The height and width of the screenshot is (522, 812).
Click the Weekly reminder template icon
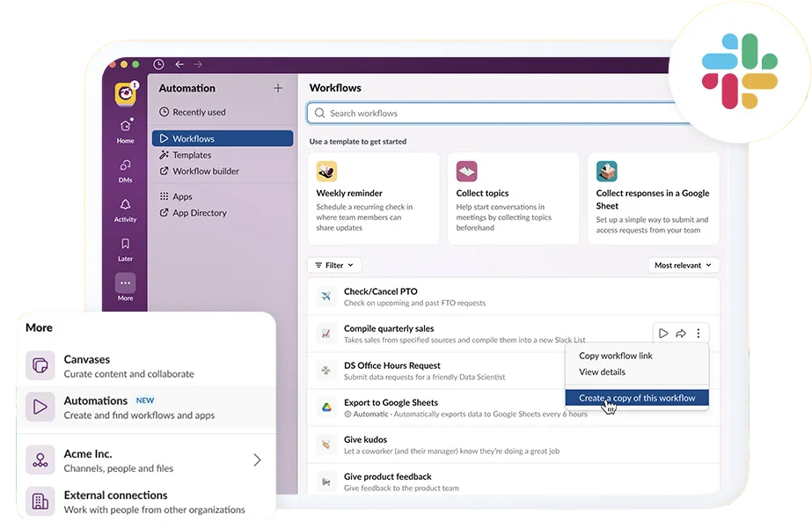point(326,171)
